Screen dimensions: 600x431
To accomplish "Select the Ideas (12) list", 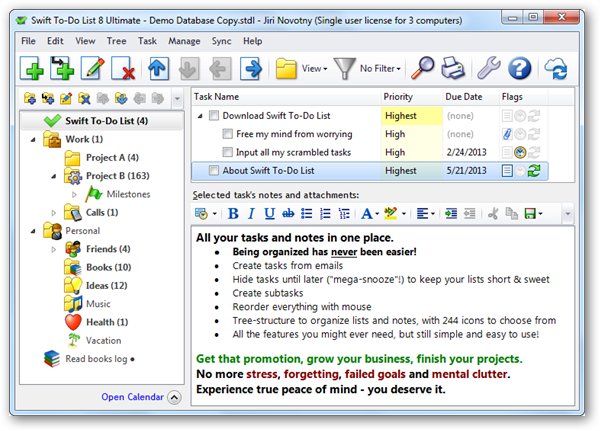I will (106, 286).
